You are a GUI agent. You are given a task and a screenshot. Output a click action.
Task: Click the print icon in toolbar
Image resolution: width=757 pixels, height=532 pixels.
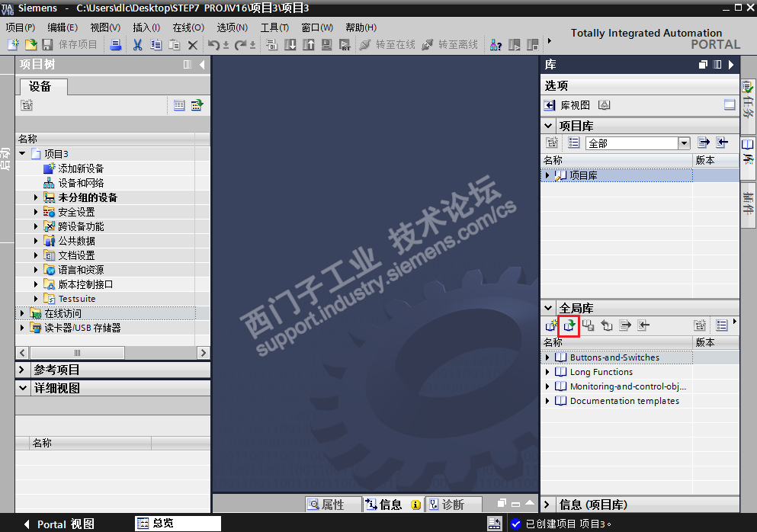pos(115,45)
